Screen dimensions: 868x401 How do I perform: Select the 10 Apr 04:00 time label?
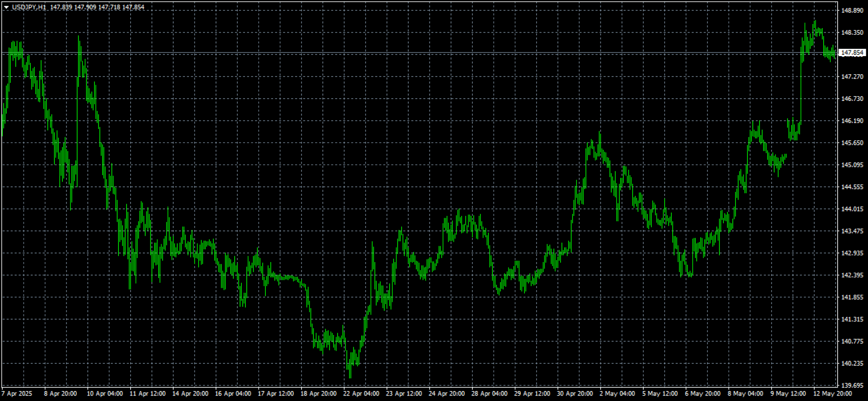point(104,394)
